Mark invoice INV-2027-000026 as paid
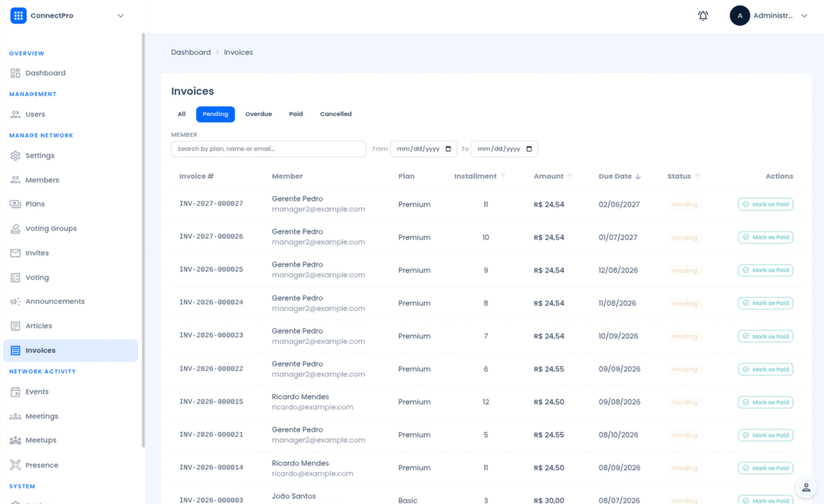Image resolution: width=824 pixels, height=504 pixels. click(x=765, y=237)
